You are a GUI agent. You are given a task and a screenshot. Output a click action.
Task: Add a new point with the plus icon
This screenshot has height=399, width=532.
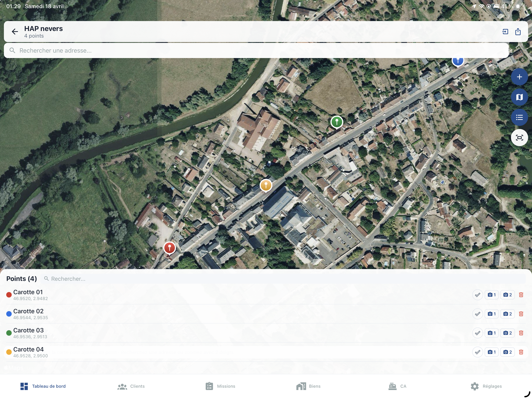click(x=519, y=77)
